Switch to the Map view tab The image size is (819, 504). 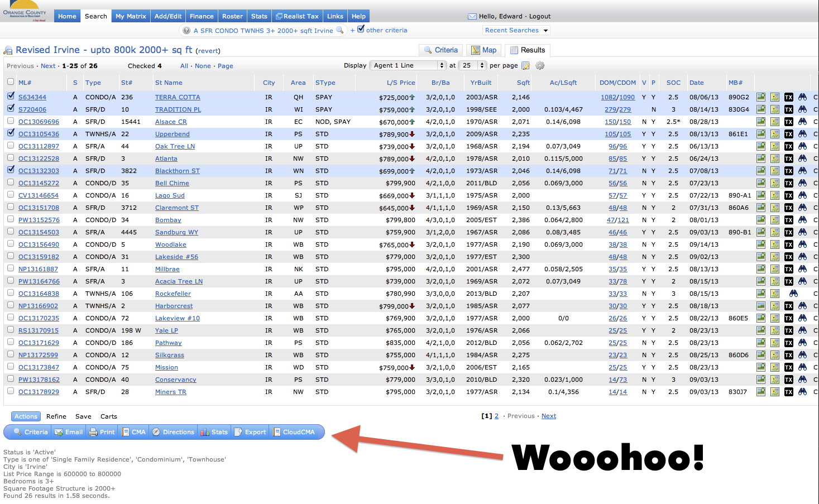(483, 50)
